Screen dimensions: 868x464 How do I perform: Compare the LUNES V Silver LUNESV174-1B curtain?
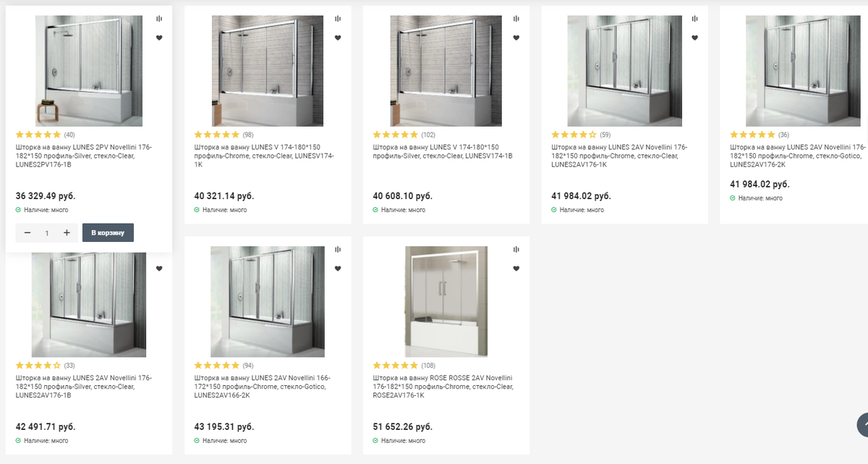point(516,19)
